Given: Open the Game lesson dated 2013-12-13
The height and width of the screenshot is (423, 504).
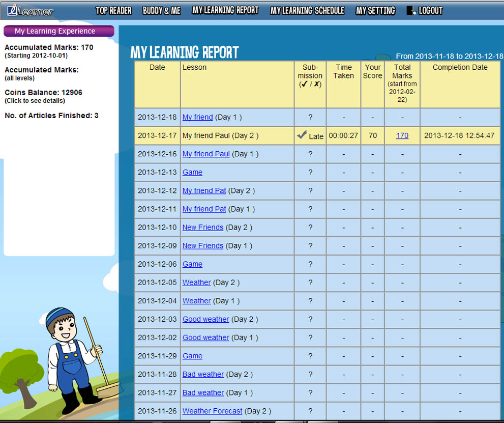Looking at the screenshot, I should [x=192, y=172].
